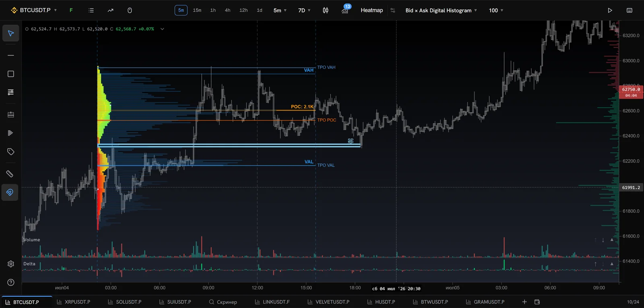Image resolution: width=644 pixels, height=308 pixels.
Task: Choose the rectangle drawing tool
Action: (x=11, y=74)
